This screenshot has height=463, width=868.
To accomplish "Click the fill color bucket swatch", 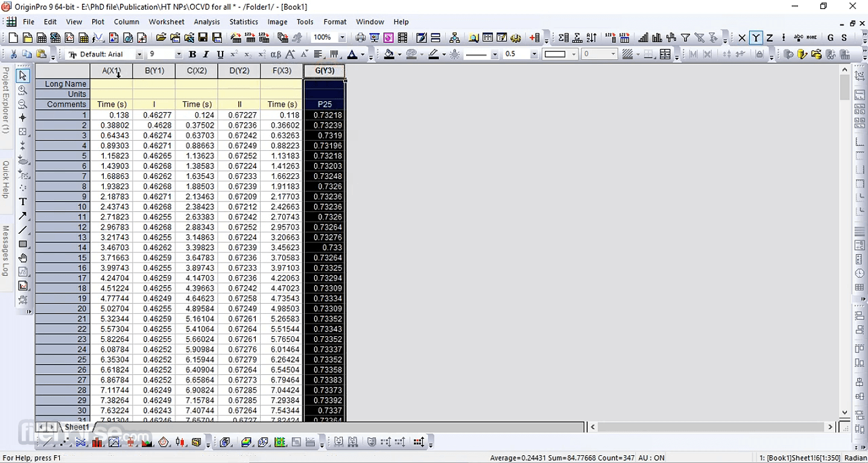I will tap(389, 54).
